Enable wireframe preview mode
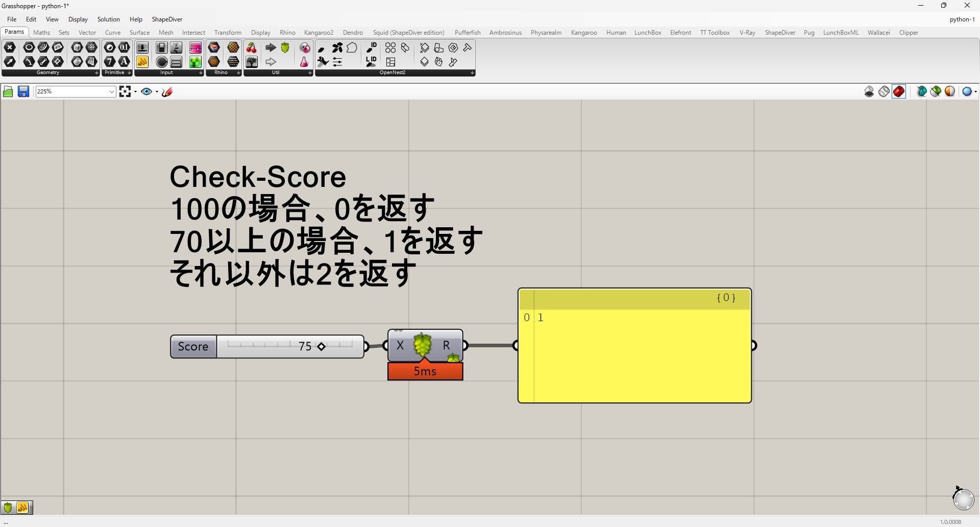This screenshot has width=980, height=527. click(884, 91)
